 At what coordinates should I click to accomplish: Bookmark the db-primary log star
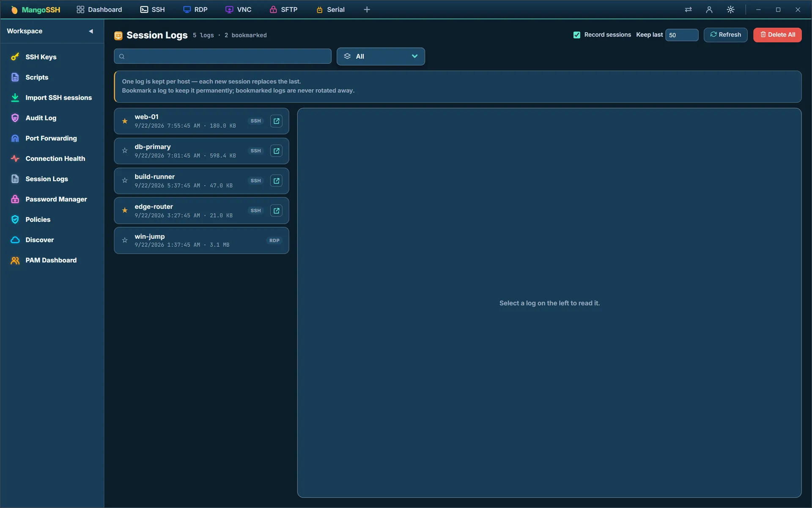click(x=125, y=151)
